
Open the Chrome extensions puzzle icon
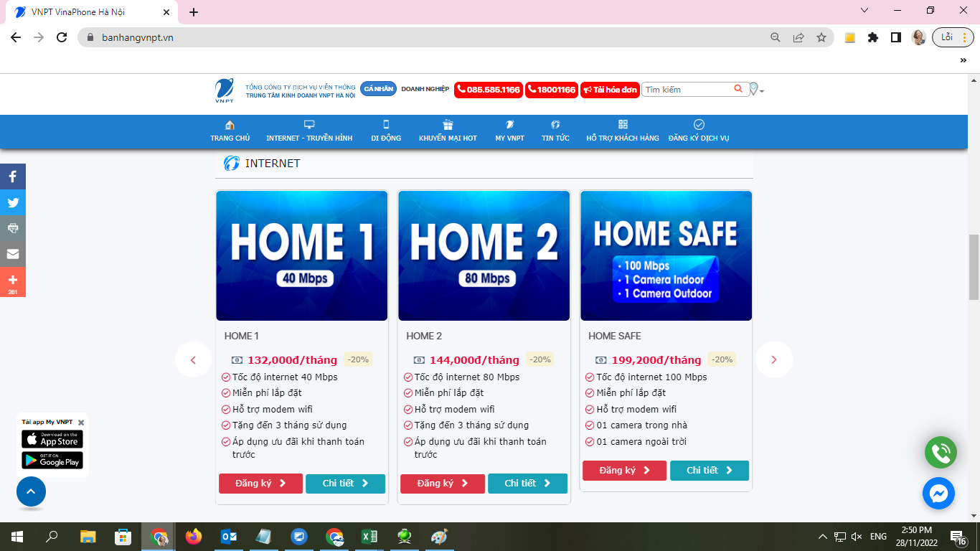tap(873, 37)
